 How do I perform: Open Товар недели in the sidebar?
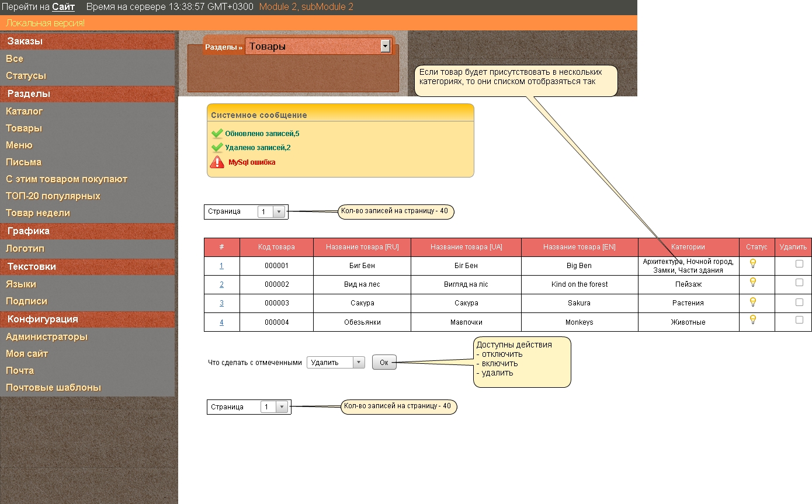[x=38, y=213]
